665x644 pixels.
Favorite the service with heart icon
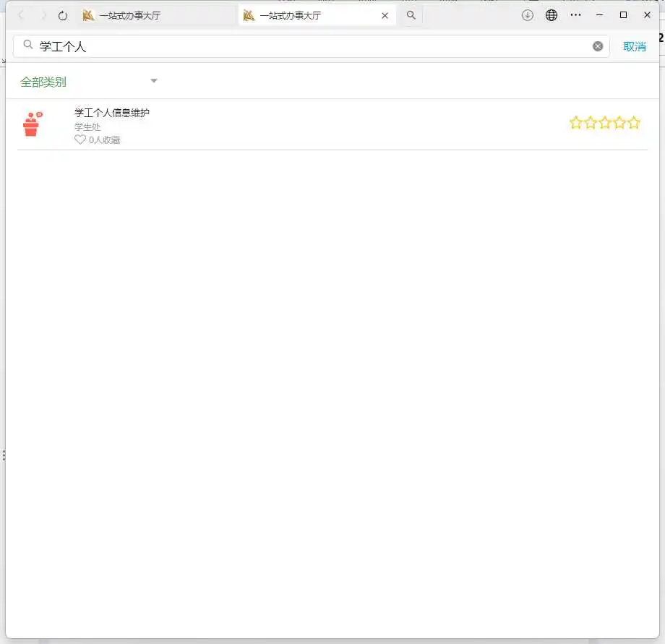(x=80, y=139)
